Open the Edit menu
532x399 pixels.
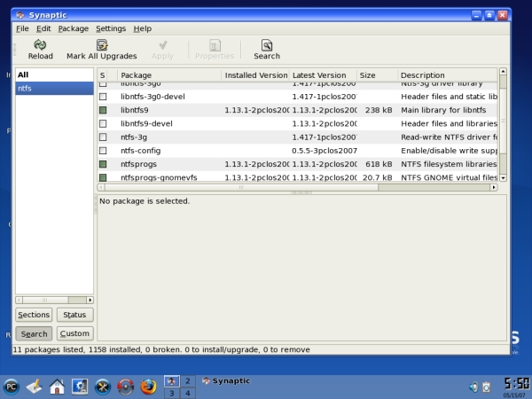pyautogui.click(x=43, y=28)
